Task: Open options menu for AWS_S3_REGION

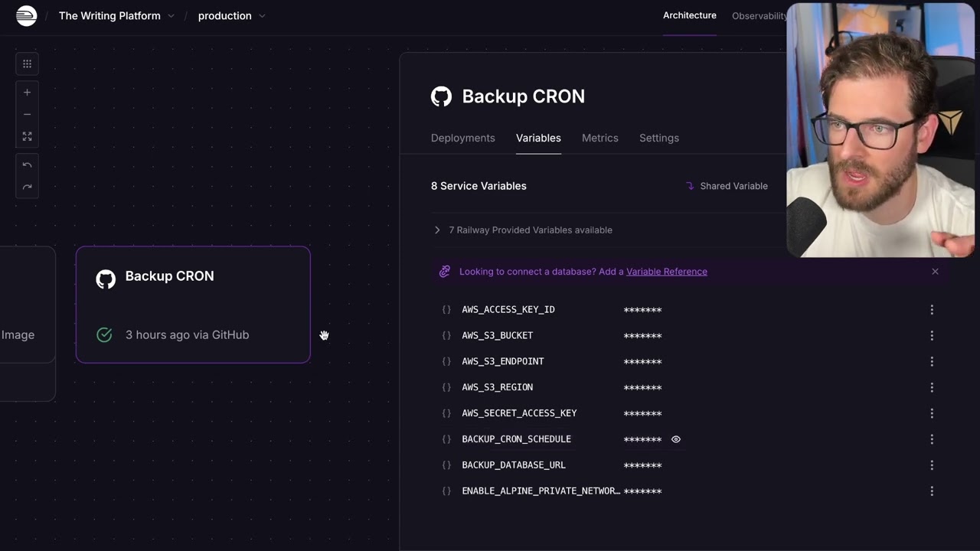Action: coord(932,387)
